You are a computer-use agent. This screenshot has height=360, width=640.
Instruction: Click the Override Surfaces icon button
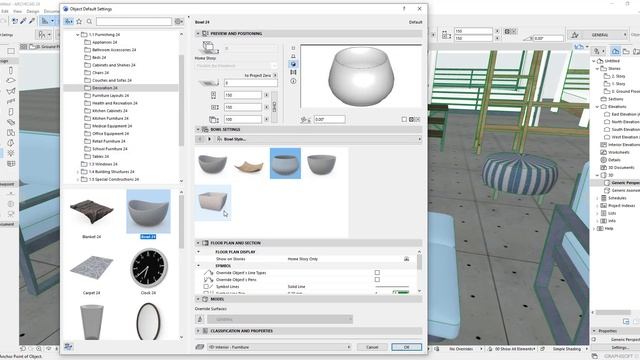pos(200,319)
